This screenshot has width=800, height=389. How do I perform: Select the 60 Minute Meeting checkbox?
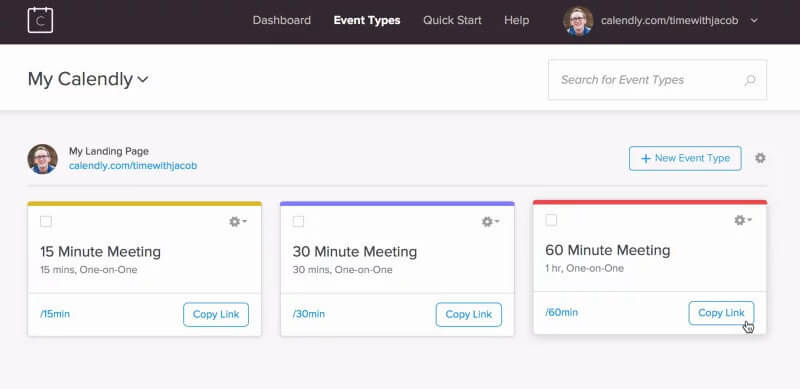[551, 220]
